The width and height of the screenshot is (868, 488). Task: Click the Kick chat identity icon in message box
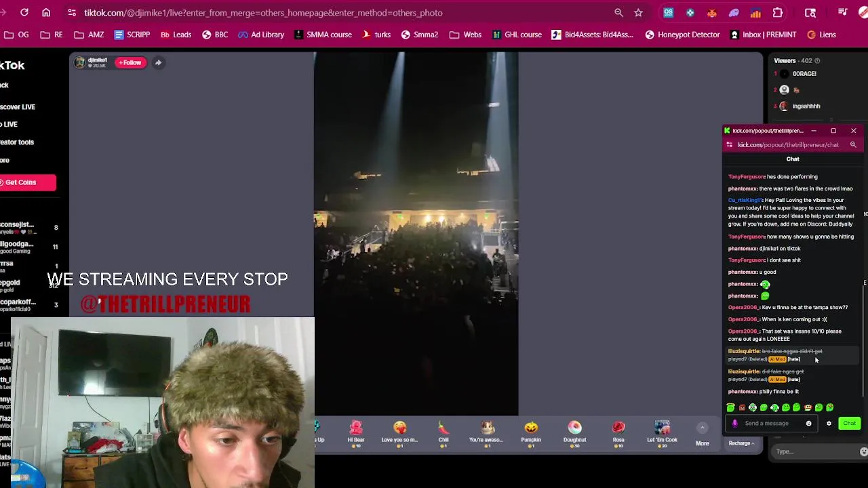pyautogui.click(x=734, y=423)
